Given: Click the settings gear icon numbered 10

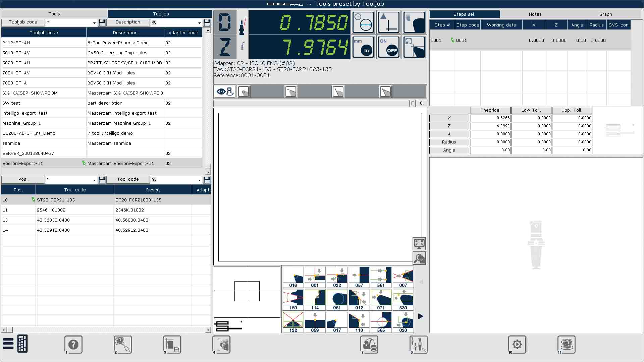Looking at the screenshot, I should click(x=517, y=344).
